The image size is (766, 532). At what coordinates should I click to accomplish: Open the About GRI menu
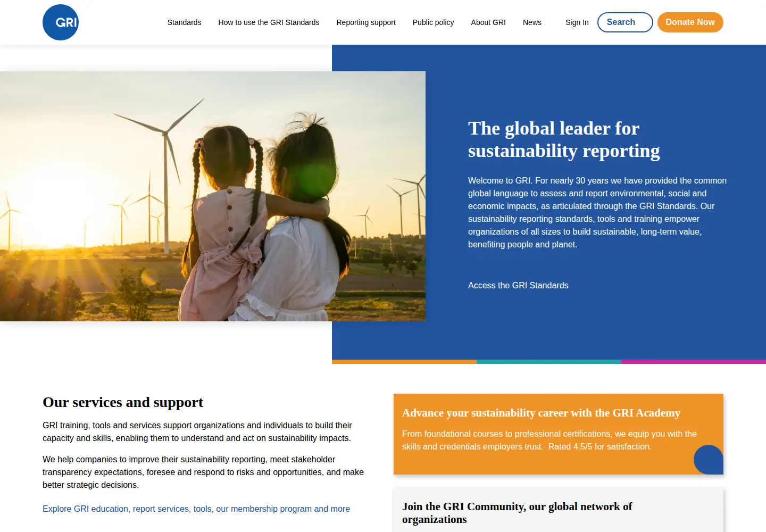(488, 22)
